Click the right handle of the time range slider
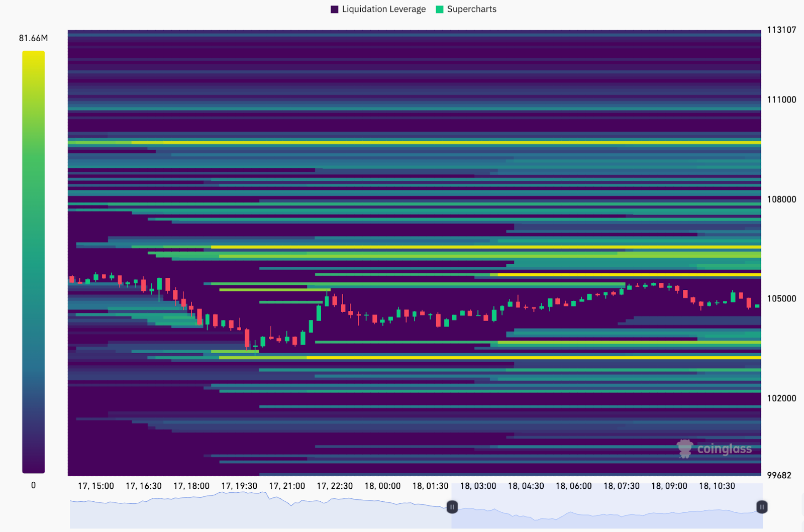This screenshot has height=532, width=804. coord(762,507)
